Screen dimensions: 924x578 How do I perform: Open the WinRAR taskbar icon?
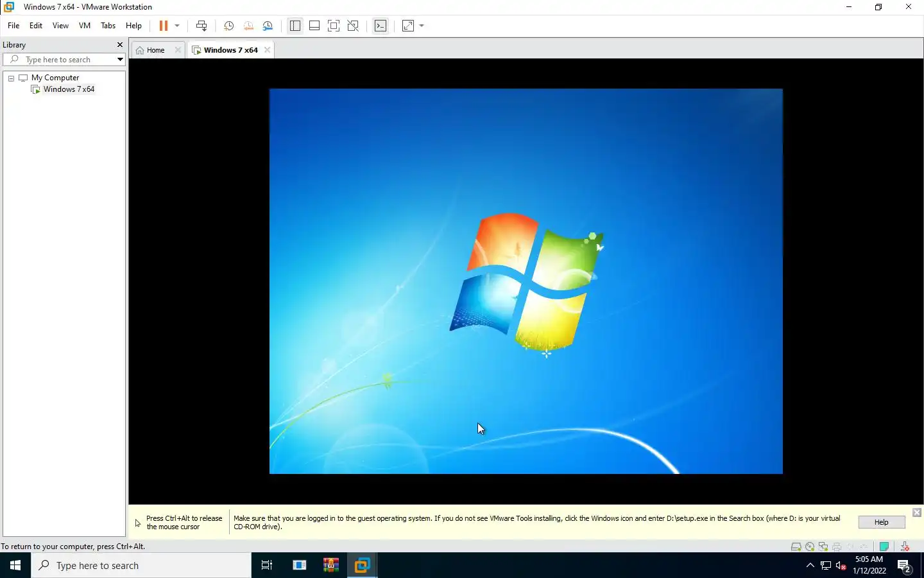click(331, 565)
